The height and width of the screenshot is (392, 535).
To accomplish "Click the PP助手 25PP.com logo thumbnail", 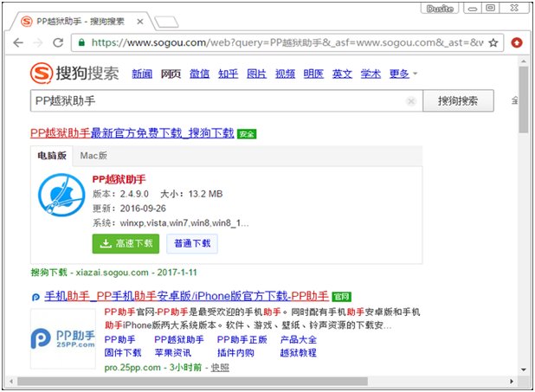I will click(63, 338).
